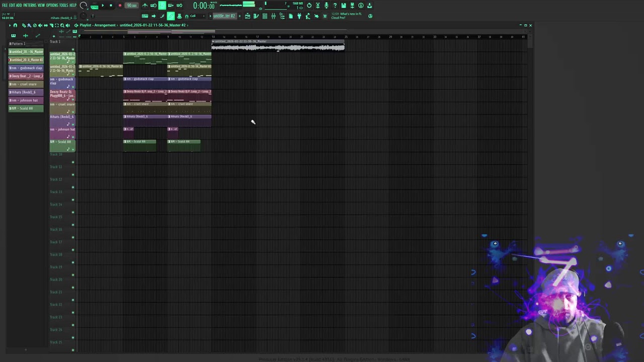The width and height of the screenshot is (644, 362).
Task: Toggle the metronome button
Action: pyautogui.click(x=144, y=6)
